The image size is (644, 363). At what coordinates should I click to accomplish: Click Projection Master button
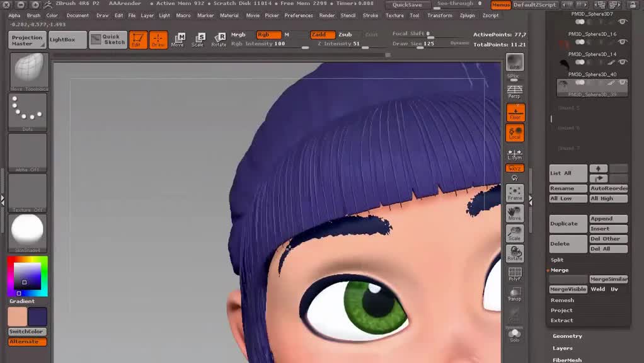(27, 40)
